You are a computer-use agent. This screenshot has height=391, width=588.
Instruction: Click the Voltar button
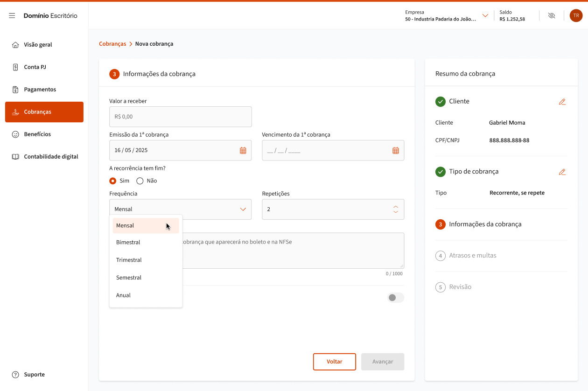point(334,362)
